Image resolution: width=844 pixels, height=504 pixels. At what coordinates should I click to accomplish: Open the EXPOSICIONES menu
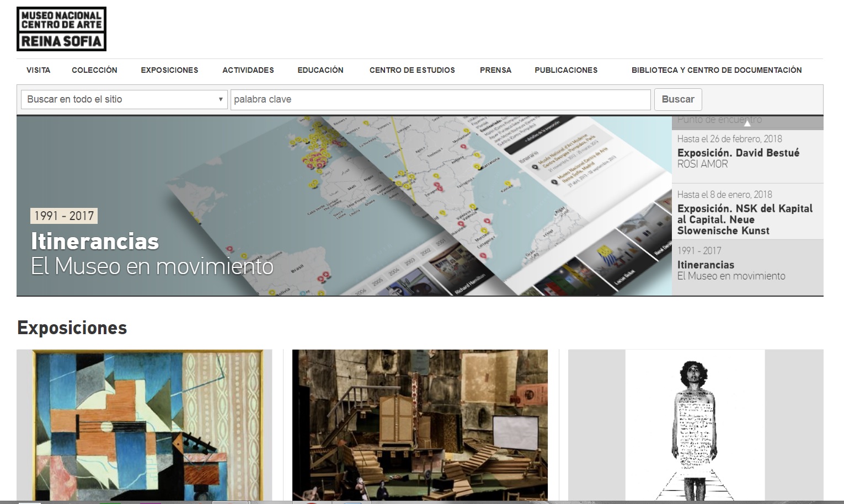(x=169, y=70)
